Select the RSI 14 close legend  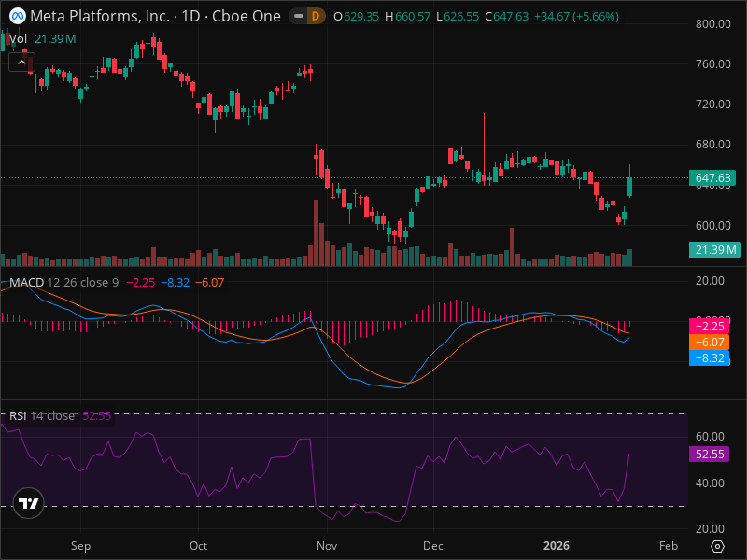tap(42, 415)
